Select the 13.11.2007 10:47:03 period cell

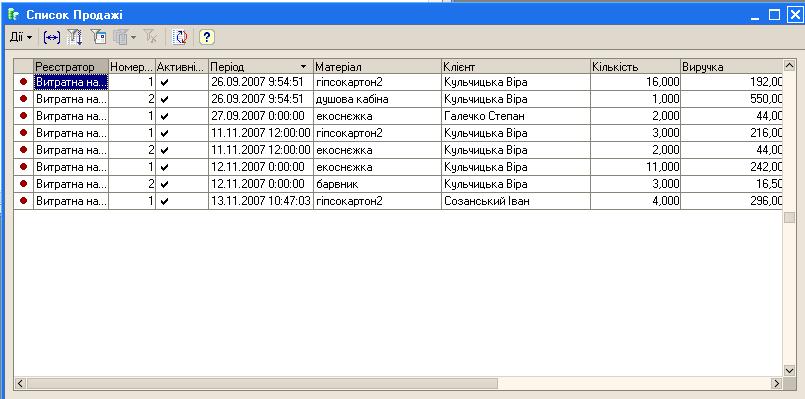(x=261, y=201)
